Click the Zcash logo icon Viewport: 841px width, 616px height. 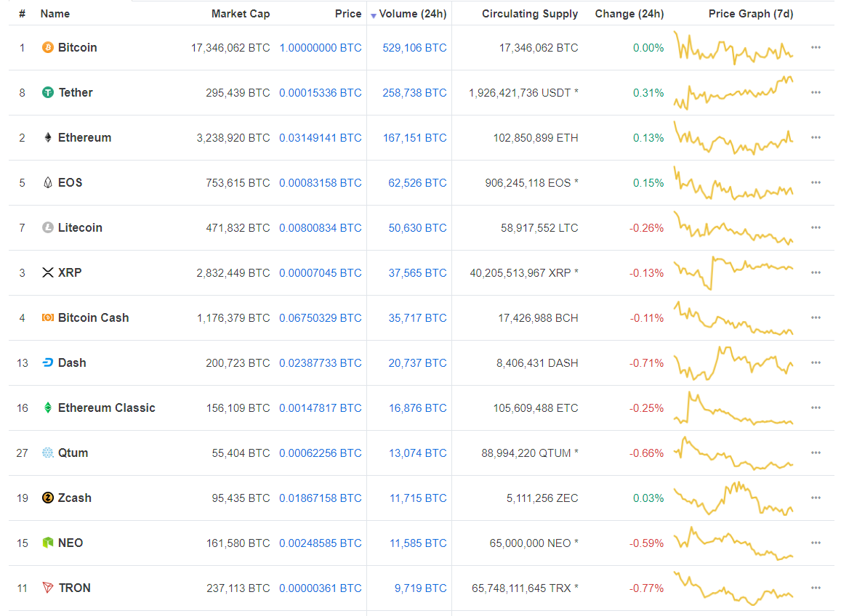48,498
